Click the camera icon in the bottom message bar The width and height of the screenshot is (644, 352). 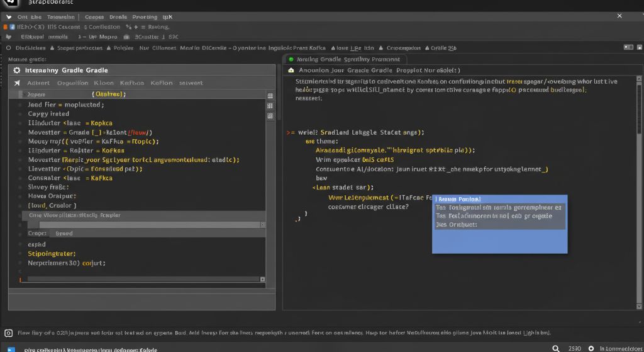8,333
